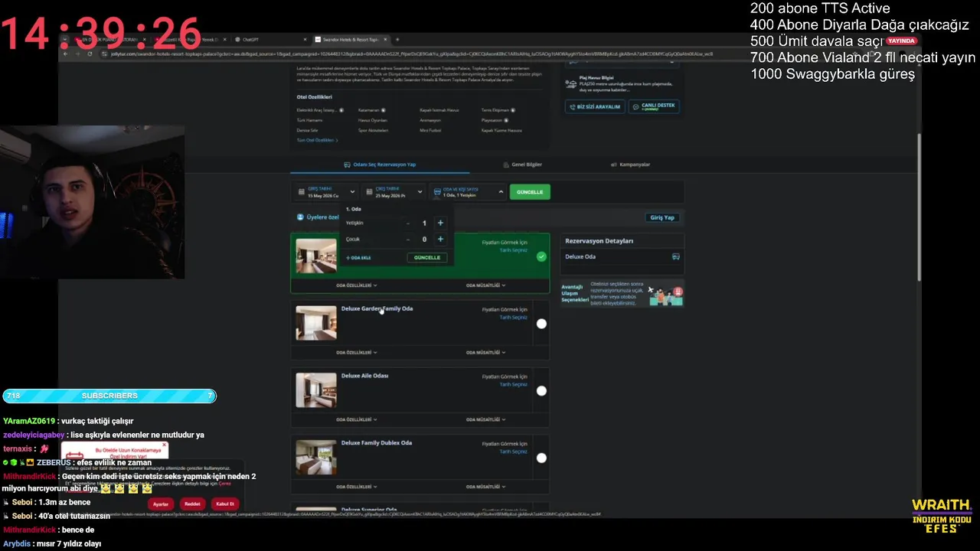Expand Oda Özellikleri under Deluxe Garden Family
Image resolution: width=980 pixels, height=551 pixels.
tap(357, 353)
